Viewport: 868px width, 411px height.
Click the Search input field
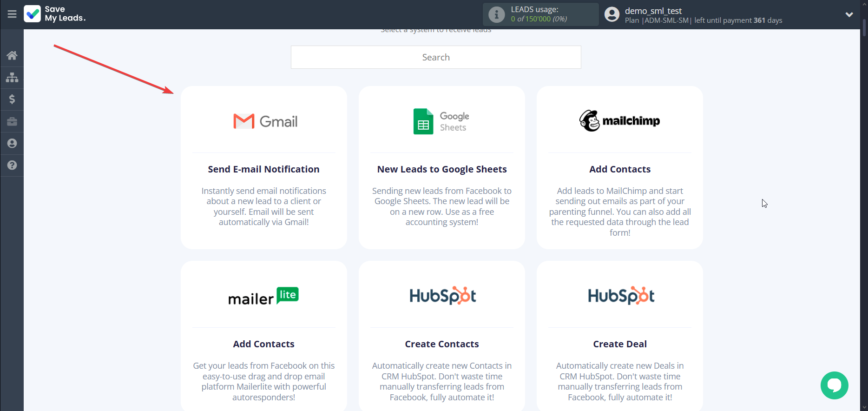pyautogui.click(x=435, y=57)
